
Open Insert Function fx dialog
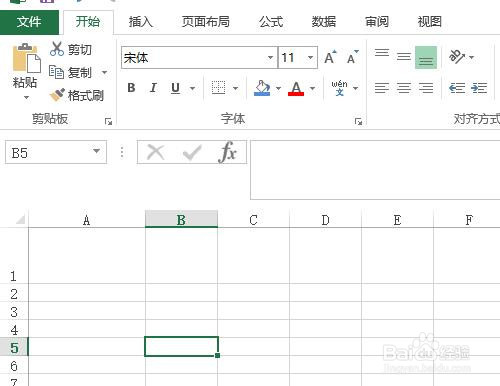pyautogui.click(x=228, y=152)
